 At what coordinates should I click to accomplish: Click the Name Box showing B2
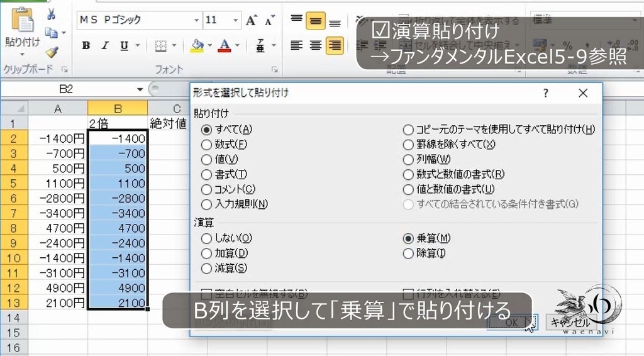[x=67, y=89]
